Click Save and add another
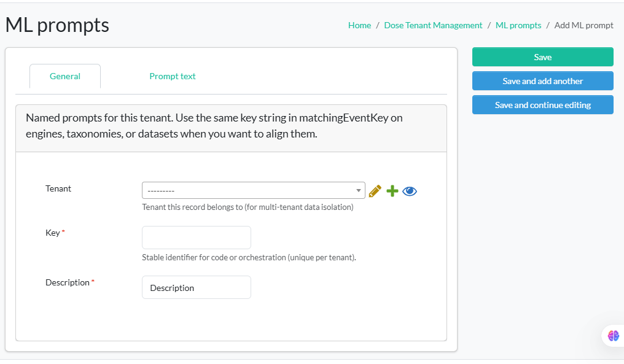Image resolution: width=624 pixels, height=364 pixels. pyautogui.click(x=542, y=80)
